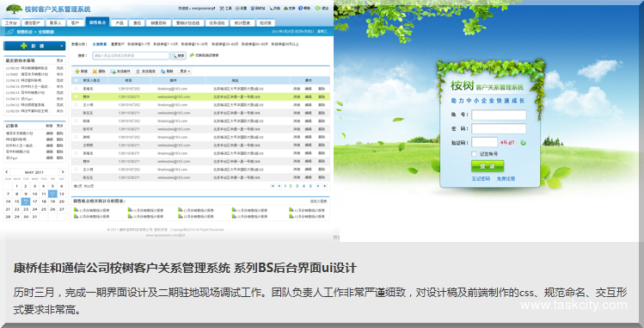Open the 销售目标 tab
Viewport: 644px width, 328px height.
point(158,23)
